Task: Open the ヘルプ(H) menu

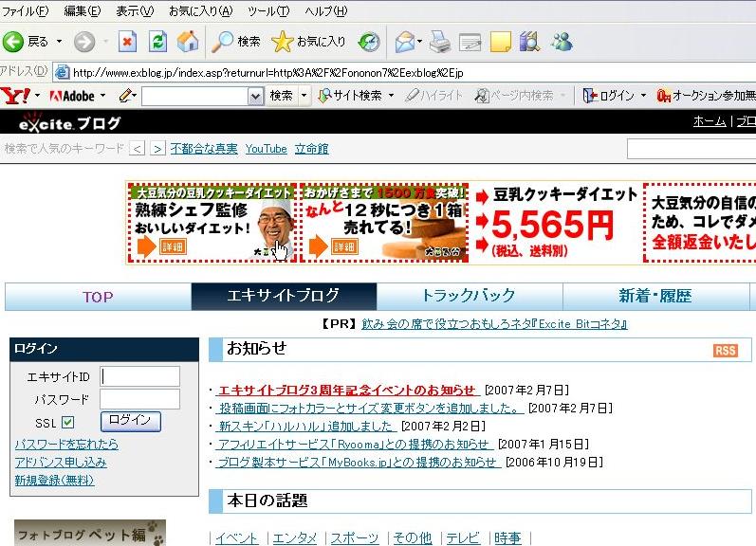Action: pyautogui.click(x=326, y=10)
